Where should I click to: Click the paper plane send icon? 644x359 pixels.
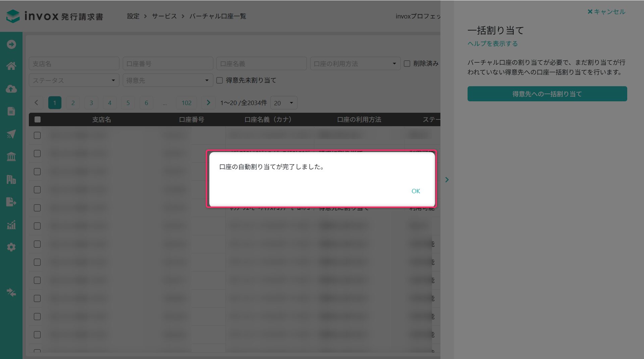pos(11,134)
